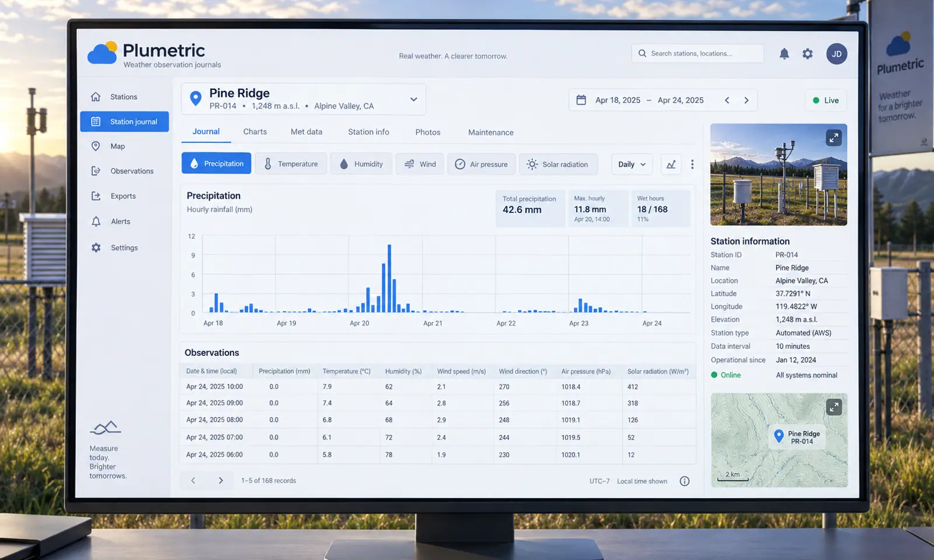Expand the station photo fullscreen
This screenshot has height=560, width=934.
pyautogui.click(x=834, y=138)
